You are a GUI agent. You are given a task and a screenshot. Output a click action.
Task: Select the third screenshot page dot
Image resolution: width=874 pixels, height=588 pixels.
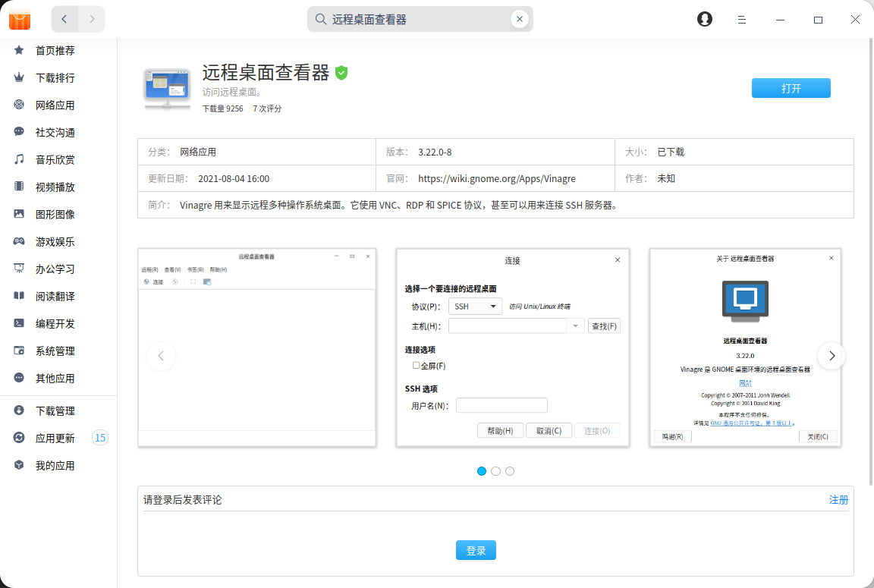(510, 471)
